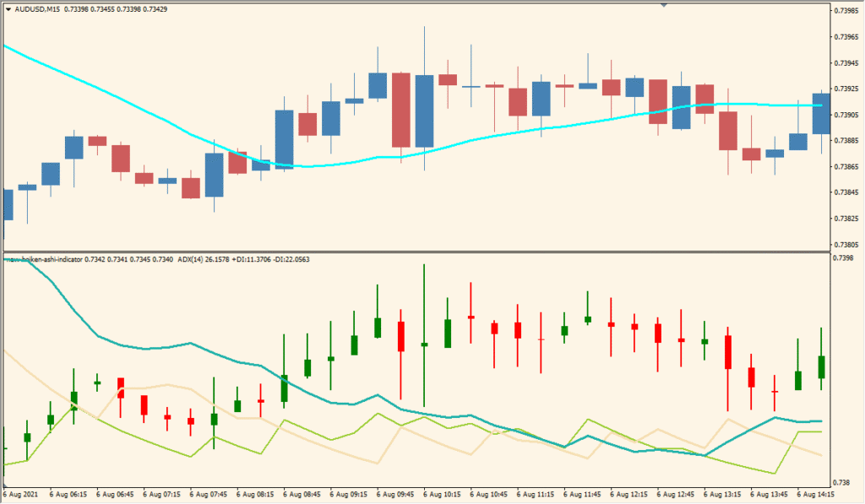Click the 0.73905 price level on the price axis

coord(846,115)
